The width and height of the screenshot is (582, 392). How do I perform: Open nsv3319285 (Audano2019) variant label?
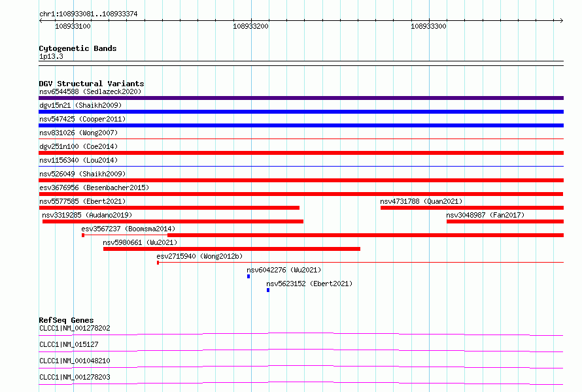pos(87,215)
